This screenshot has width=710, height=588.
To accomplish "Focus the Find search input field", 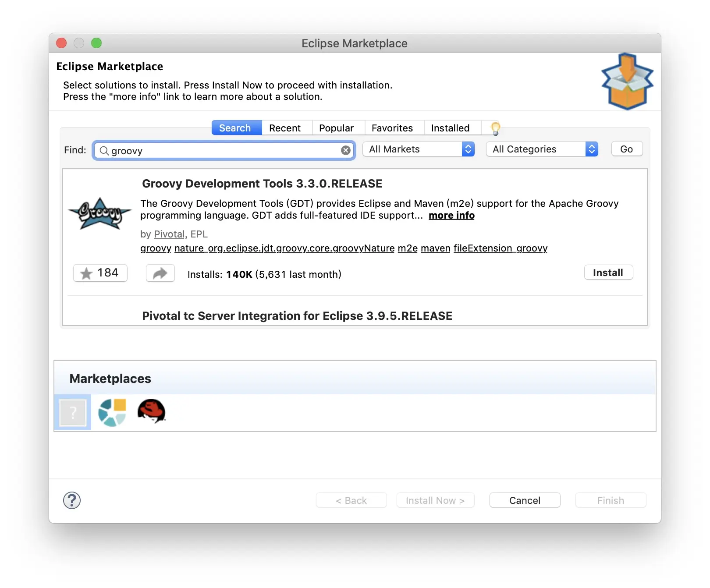I will 224,151.
